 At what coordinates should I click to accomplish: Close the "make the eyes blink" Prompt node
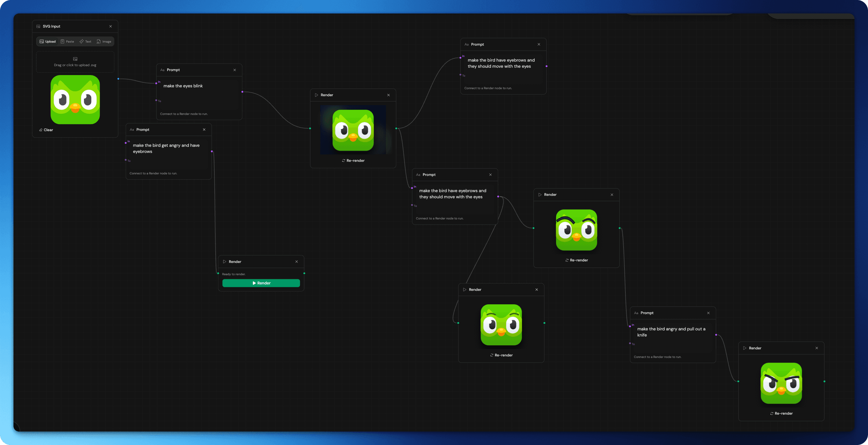235,70
